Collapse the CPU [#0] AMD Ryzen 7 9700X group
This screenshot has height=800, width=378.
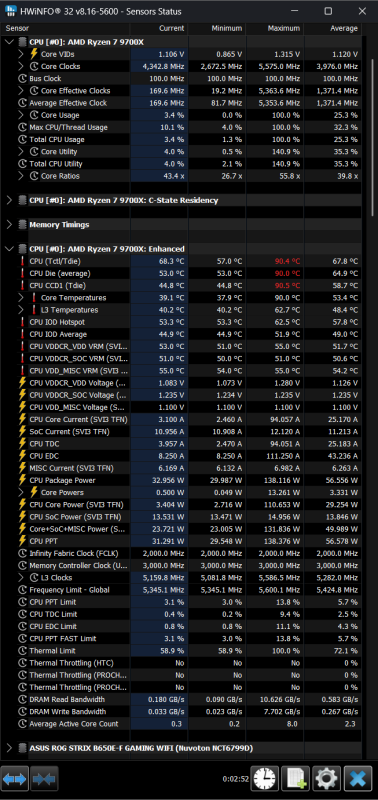pos(9,42)
